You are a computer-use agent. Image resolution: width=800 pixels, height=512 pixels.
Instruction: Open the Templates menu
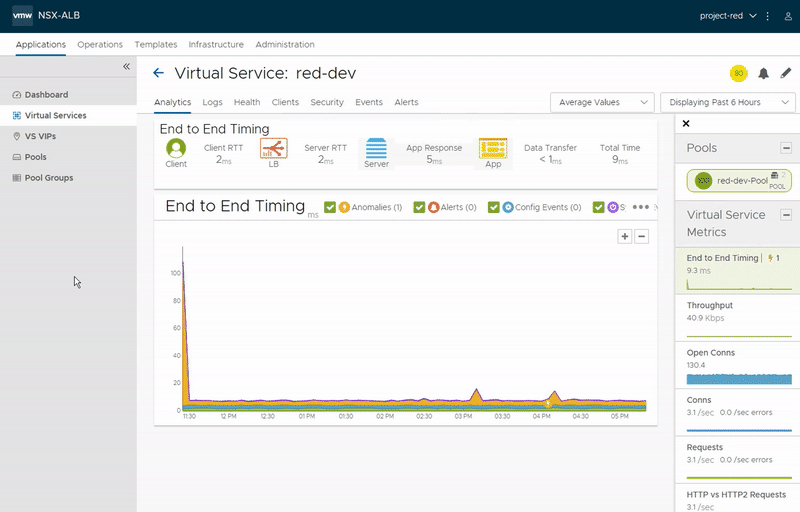point(156,44)
